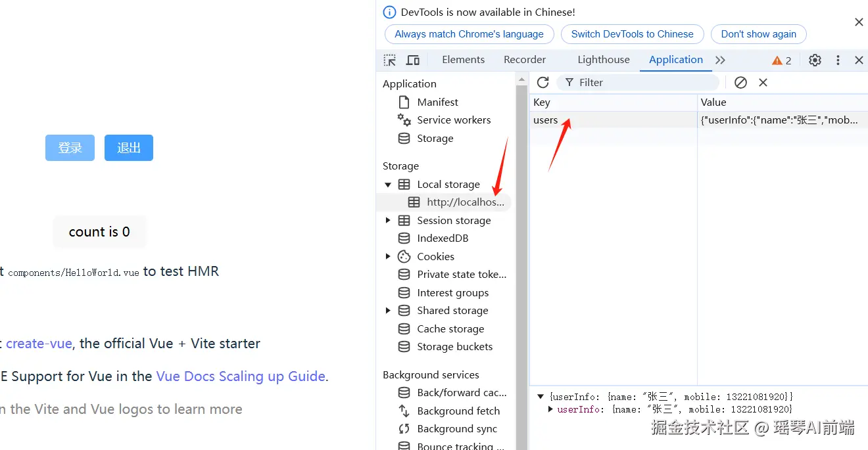Clear all storage entries with the circle-slash icon
The height and width of the screenshot is (450, 868).
tap(740, 82)
